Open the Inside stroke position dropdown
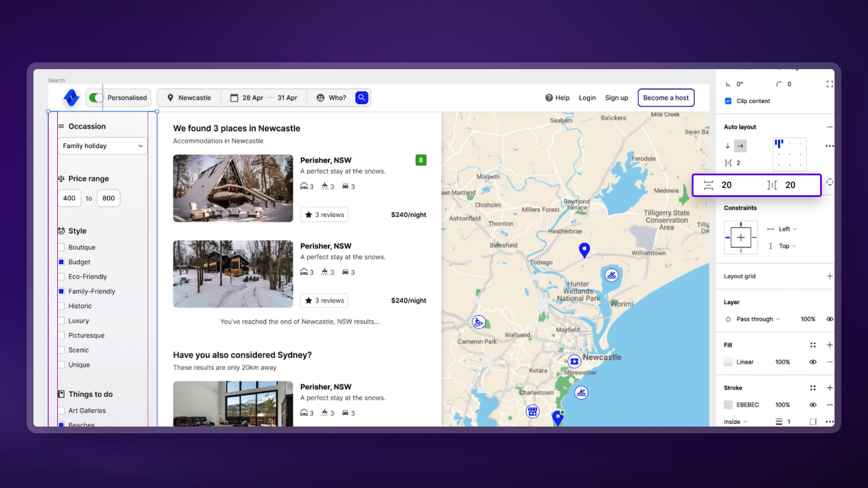The height and width of the screenshot is (488, 868). click(736, 422)
